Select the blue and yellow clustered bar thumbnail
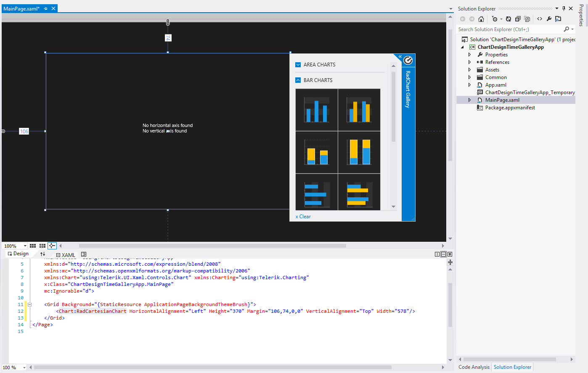Viewport: 588px width, 373px height. click(359, 110)
